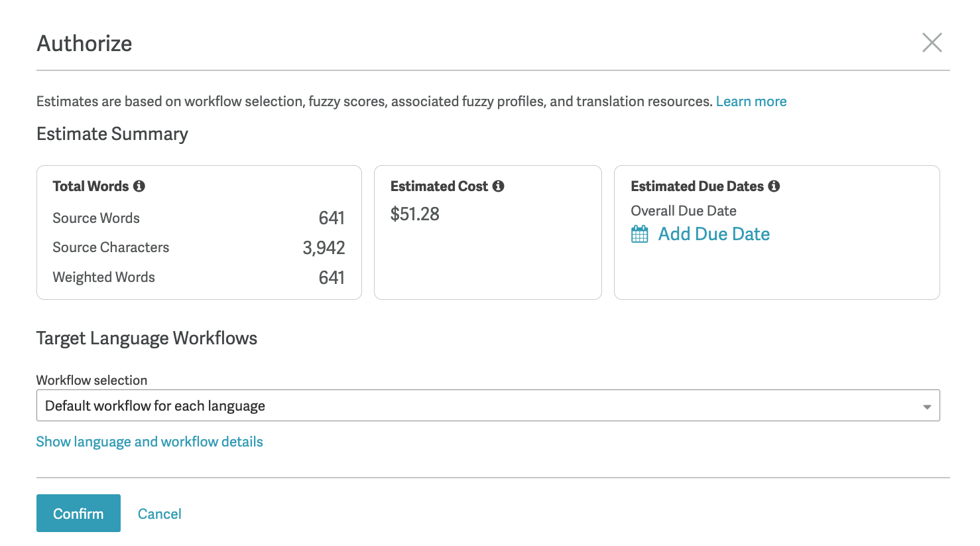Click the calendar icon beside Add Due Date
The image size is (980, 546).
(640, 234)
